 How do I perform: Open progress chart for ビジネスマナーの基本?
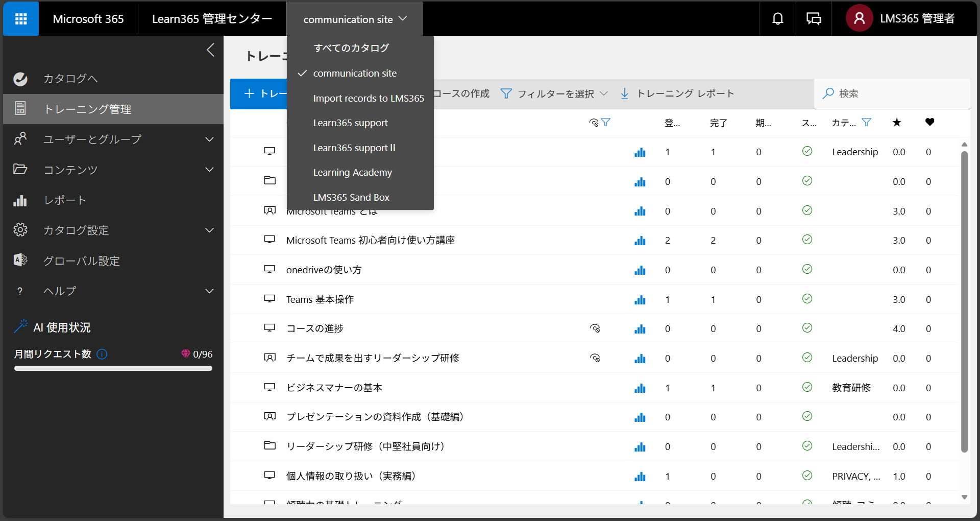[x=640, y=388]
